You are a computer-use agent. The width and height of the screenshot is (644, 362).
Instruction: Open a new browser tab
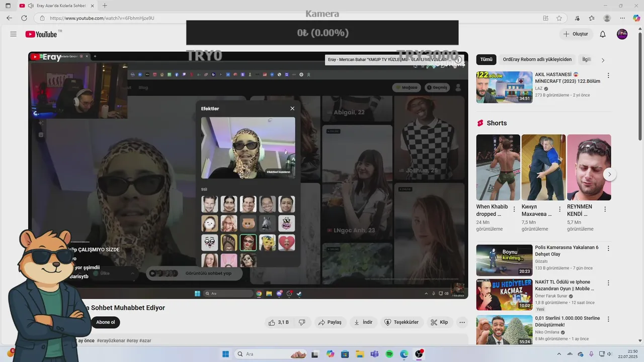(105, 6)
